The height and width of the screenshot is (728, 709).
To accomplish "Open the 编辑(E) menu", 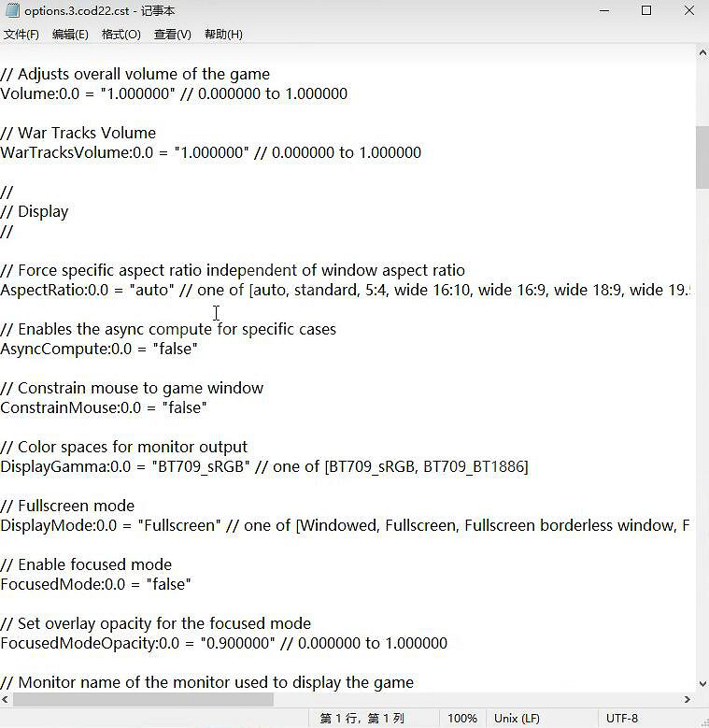I will (x=70, y=35).
